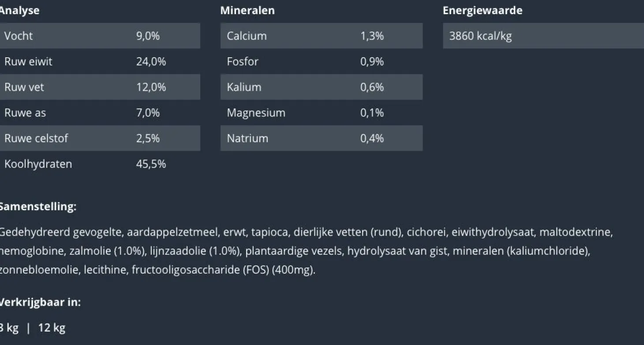The width and height of the screenshot is (644, 345).
Task: Select the Ruwe as 7,0% entry
Action: [99, 112]
